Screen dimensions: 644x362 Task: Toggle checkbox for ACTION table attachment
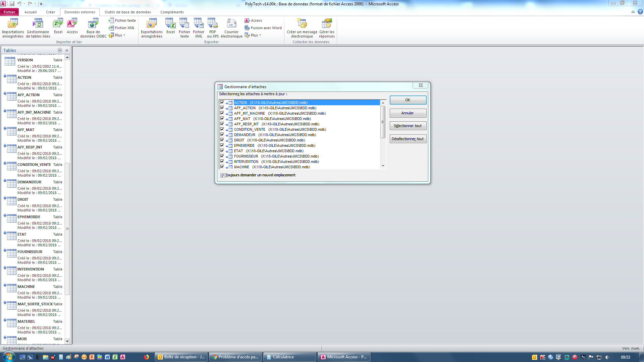pyautogui.click(x=222, y=103)
